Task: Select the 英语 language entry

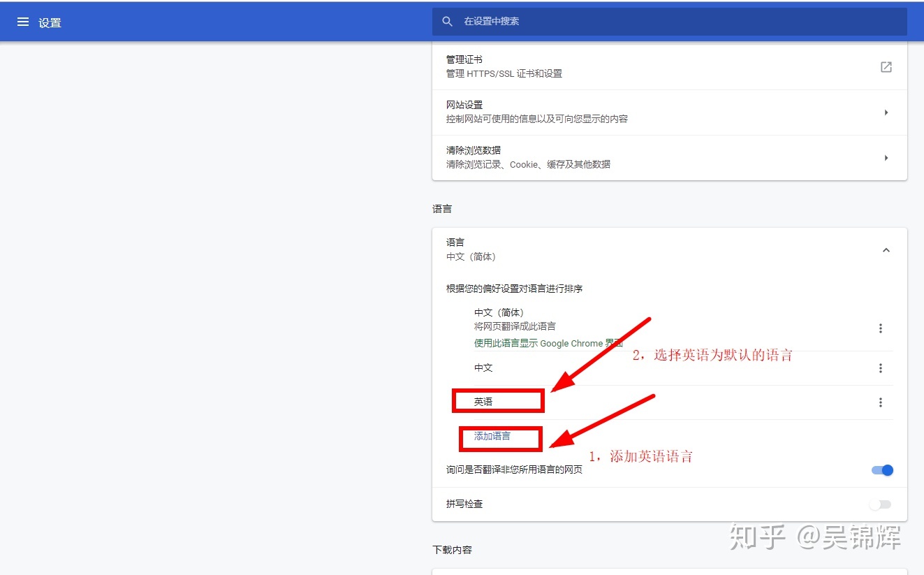Action: (482, 401)
